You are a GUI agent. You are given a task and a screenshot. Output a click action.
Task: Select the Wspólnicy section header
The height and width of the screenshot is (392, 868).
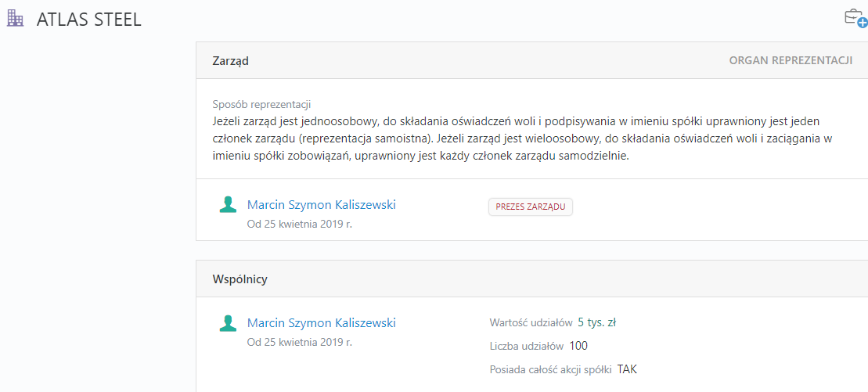click(x=240, y=279)
